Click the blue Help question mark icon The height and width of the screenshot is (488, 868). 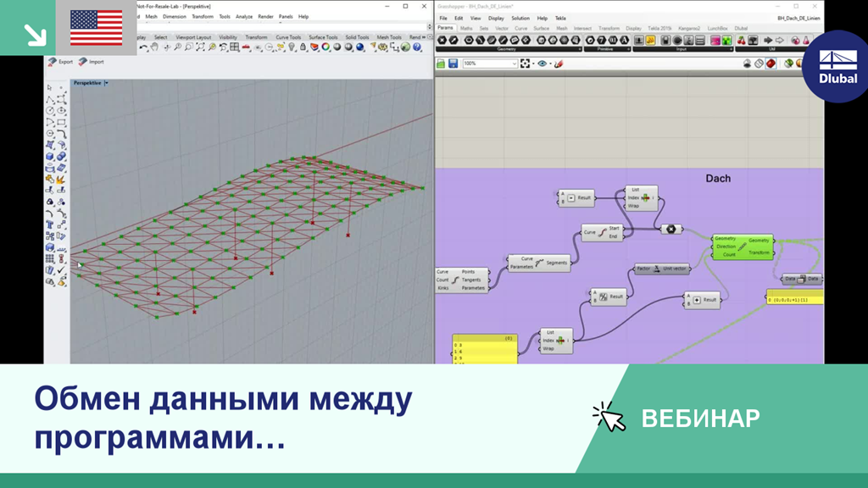[x=417, y=47]
